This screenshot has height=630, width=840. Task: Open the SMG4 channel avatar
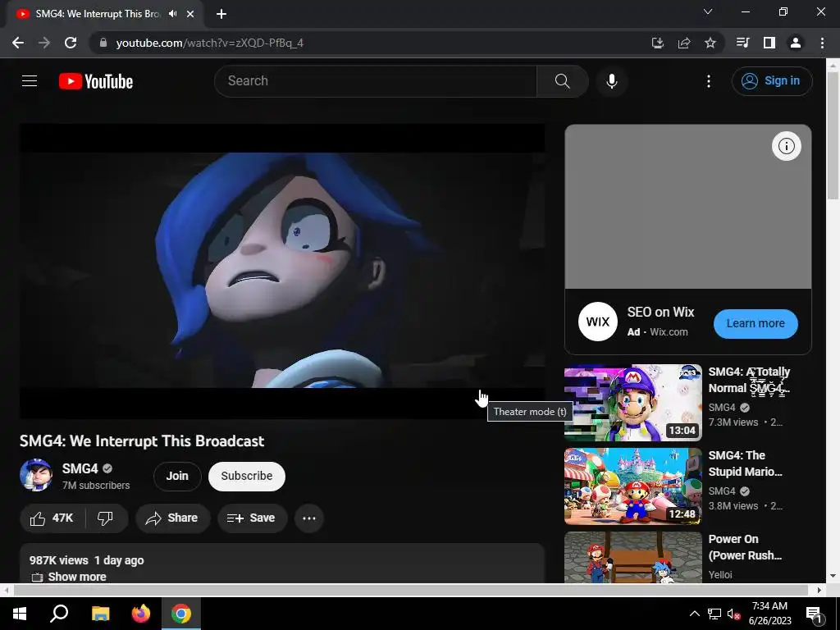tap(36, 475)
